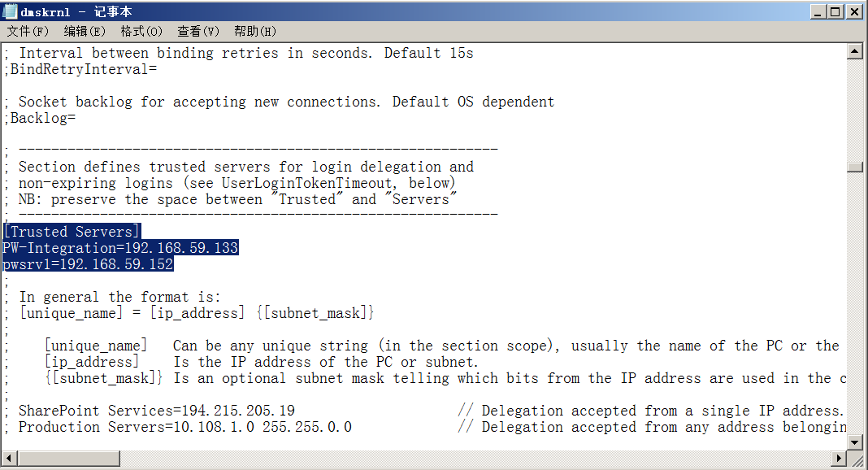
Task: Click the vertical scrollbar thumb
Action: pyautogui.click(x=855, y=168)
